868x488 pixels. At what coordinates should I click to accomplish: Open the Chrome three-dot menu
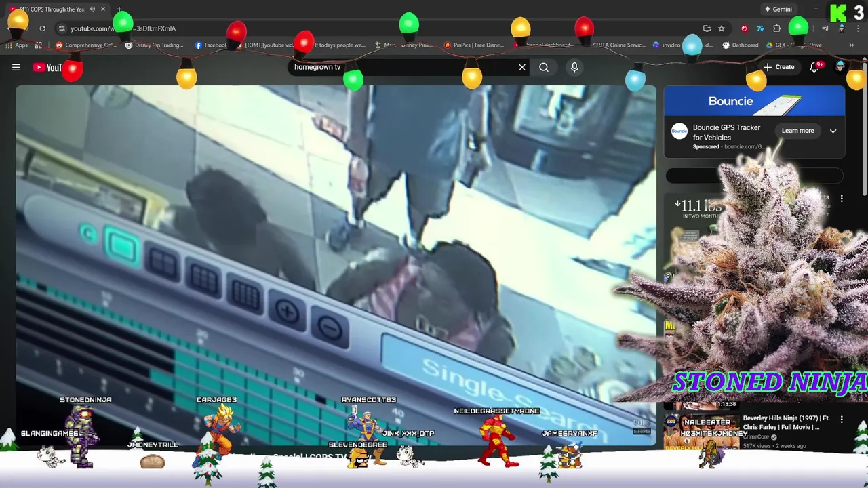coord(857,28)
